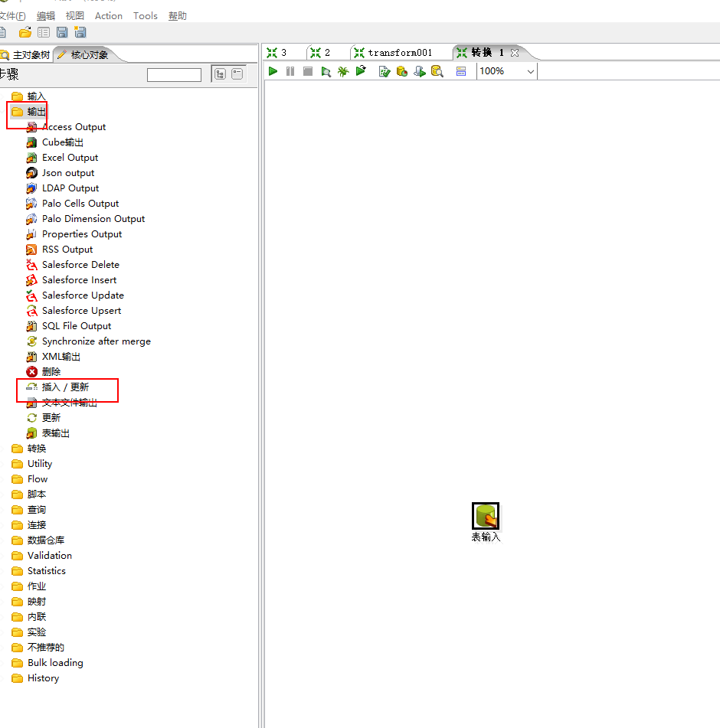This screenshot has width=720, height=728.
Task: Select Palo Dimension Output step
Action: 86,219
